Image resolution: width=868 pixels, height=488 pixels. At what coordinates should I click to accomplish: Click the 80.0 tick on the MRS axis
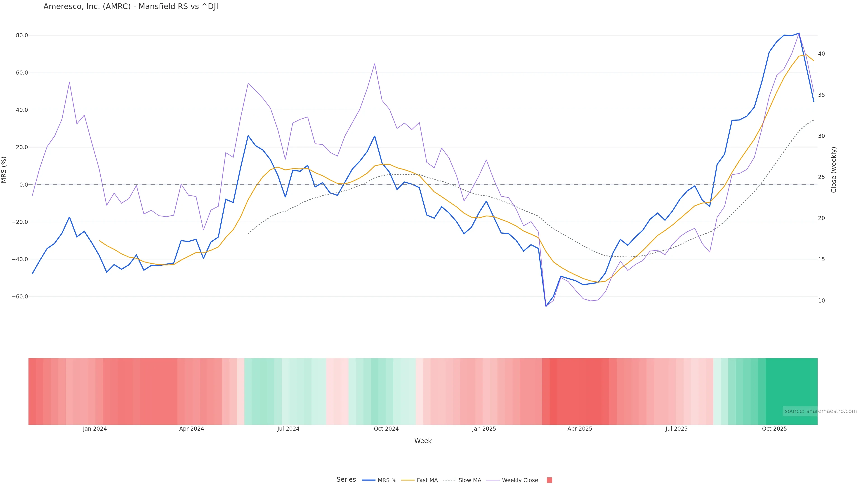click(x=22, y=35)
